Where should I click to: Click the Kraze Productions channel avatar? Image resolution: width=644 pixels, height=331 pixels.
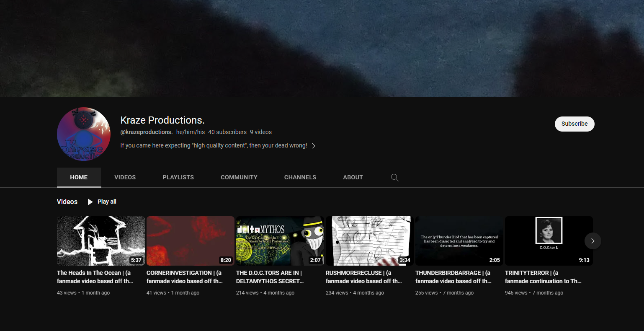coord(84,134)
